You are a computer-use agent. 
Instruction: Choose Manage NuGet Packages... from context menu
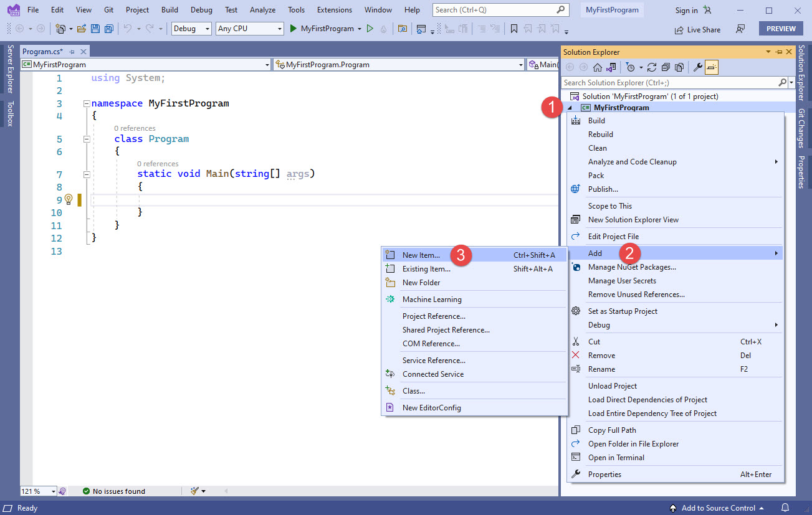point(632,267)
